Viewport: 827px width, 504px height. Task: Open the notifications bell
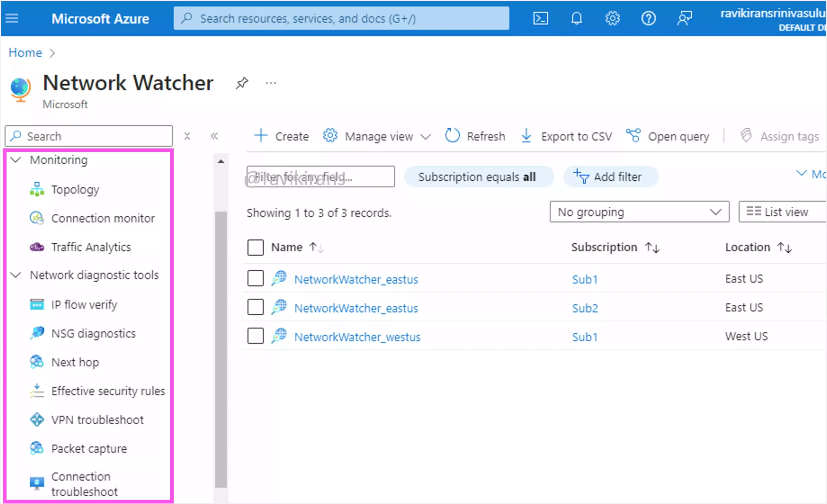576,18
